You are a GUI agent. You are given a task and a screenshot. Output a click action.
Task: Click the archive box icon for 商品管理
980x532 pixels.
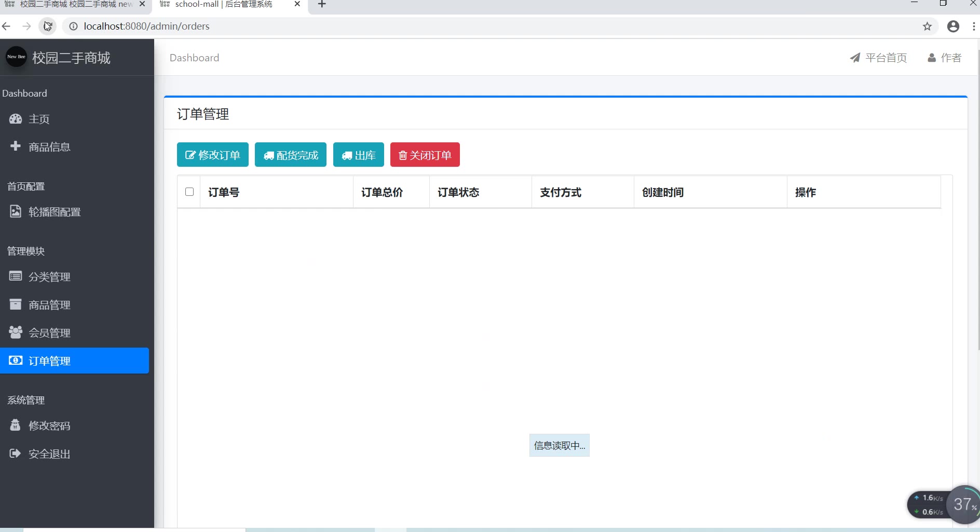point(16,304)
